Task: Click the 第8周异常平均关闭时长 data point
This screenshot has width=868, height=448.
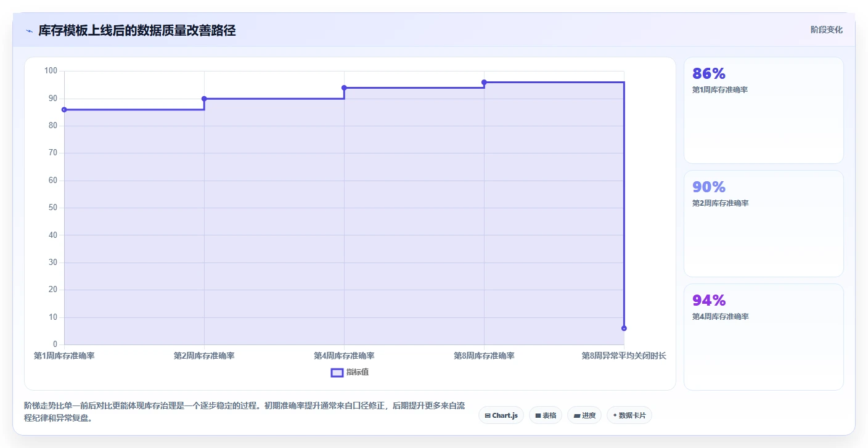Action: 624,328
